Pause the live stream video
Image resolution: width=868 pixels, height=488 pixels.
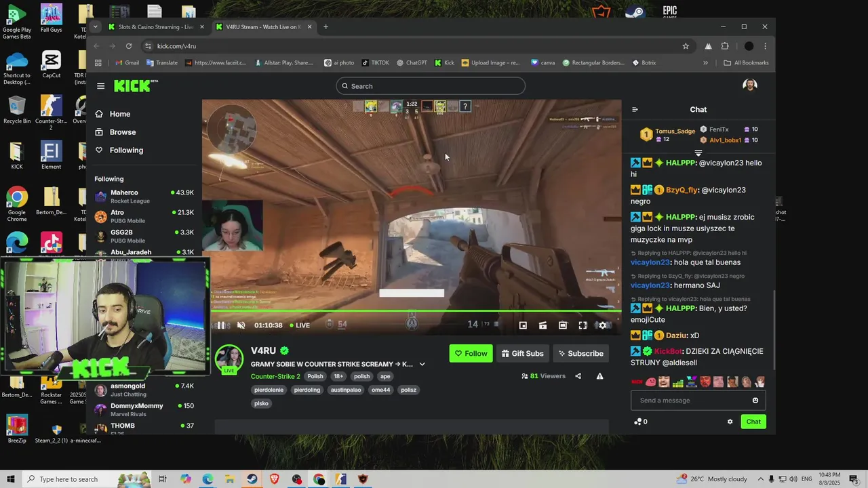tap(221, 325)
